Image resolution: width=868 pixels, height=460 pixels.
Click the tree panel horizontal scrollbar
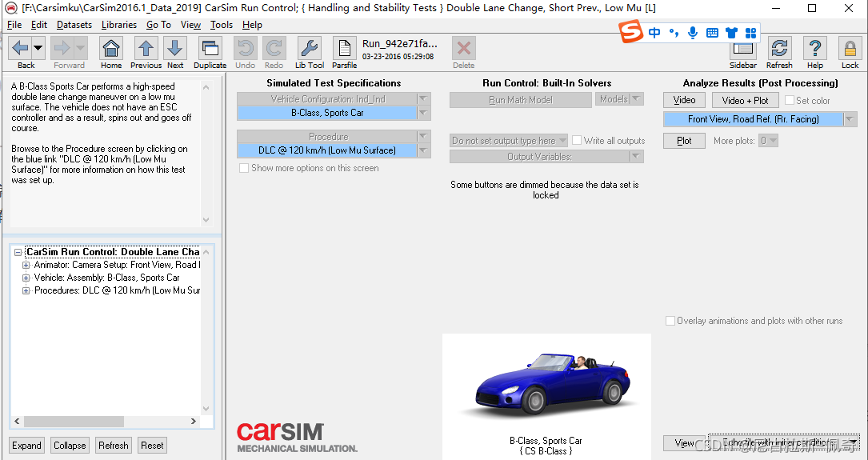coord(105,422)
